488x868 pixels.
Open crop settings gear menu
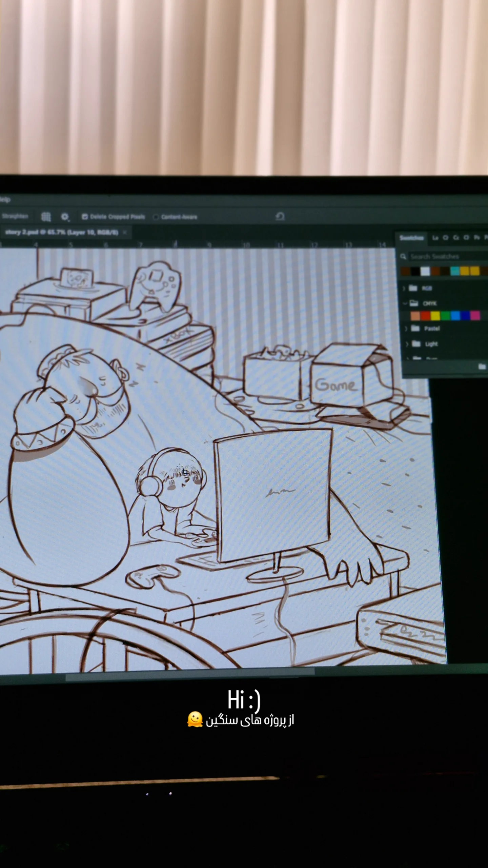[65, 217]
